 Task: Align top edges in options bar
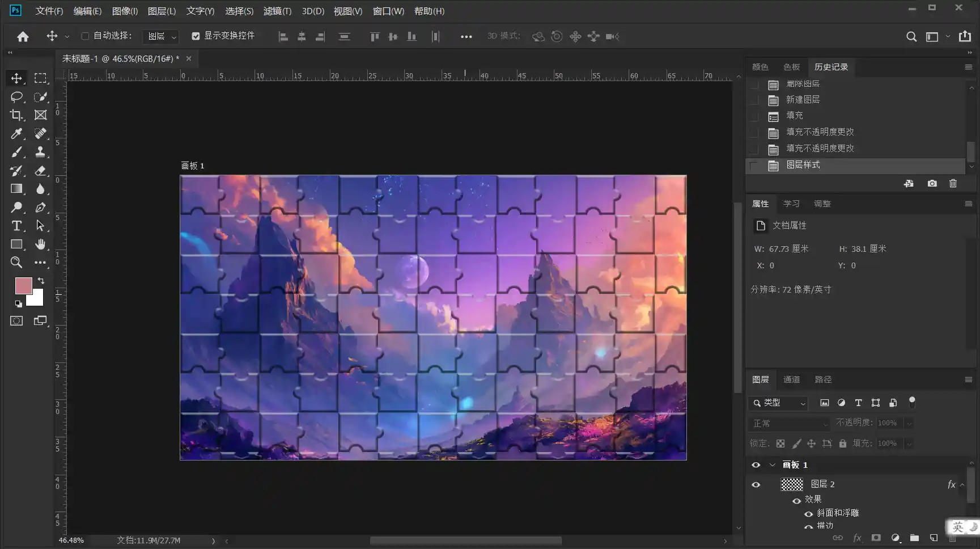pos(375,37)
